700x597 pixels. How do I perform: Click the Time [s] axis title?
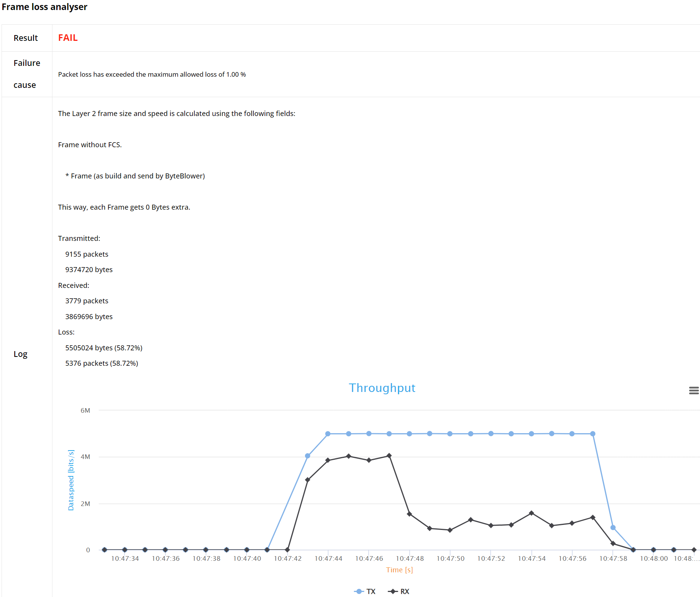pyautogui.click(x=399, y=570)
